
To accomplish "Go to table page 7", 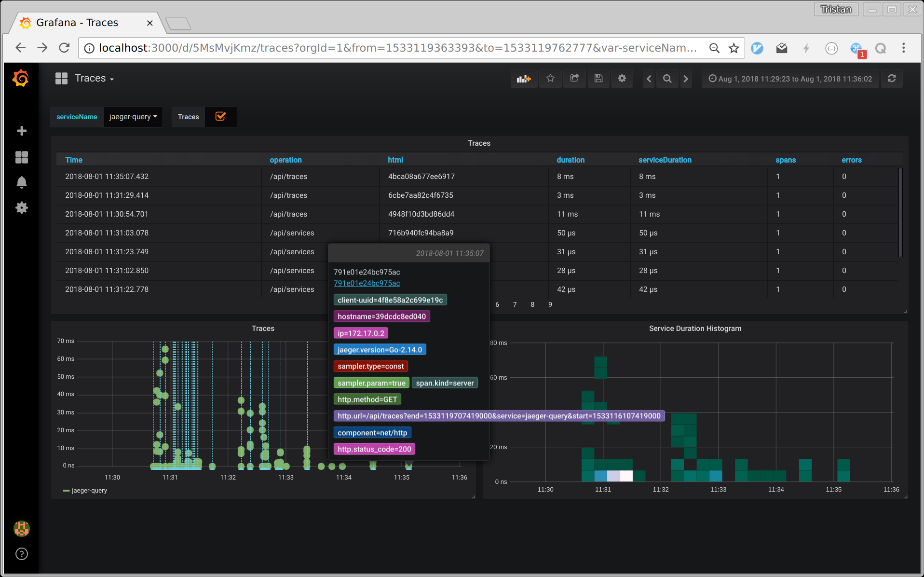I will click(x=515, y=304).
